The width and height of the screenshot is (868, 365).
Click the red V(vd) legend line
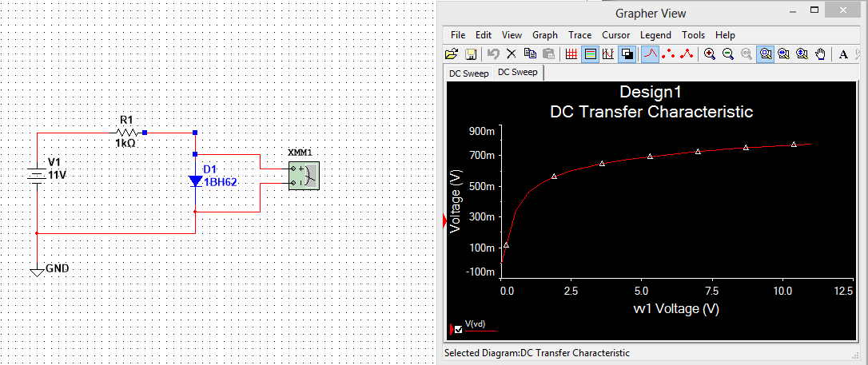tap(480, 329)
